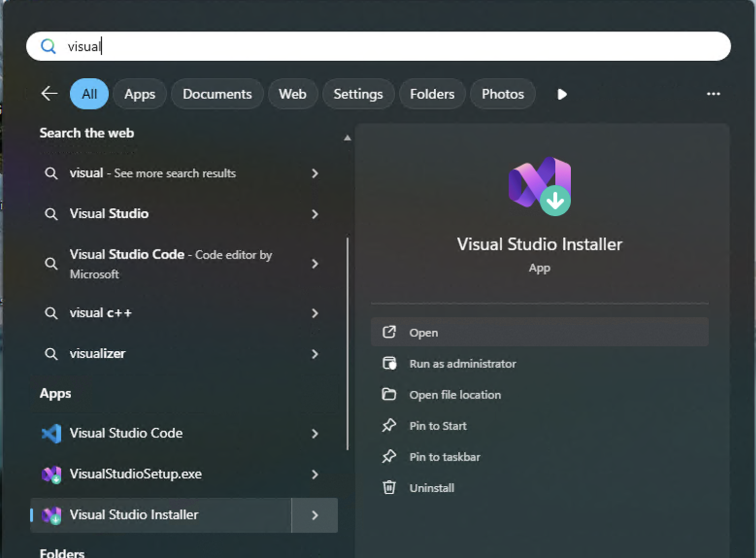Click the back arrow to exit search
This screenshot has width=756, height=558.
[48, 94]
